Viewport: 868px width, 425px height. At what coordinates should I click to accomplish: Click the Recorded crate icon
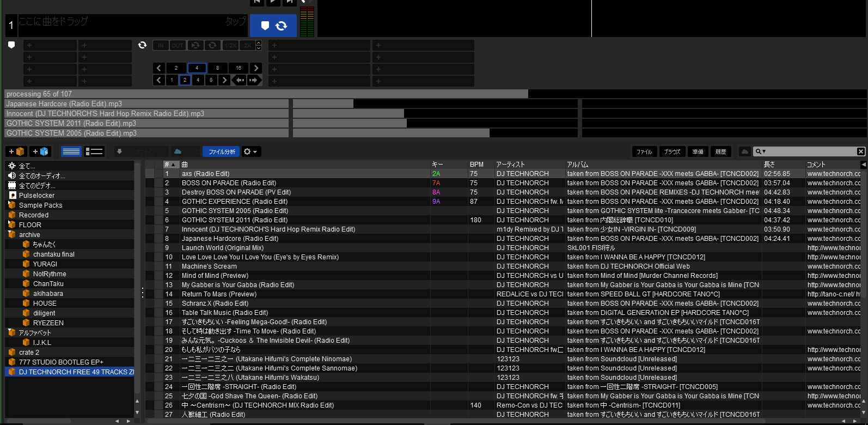point(11,215)
